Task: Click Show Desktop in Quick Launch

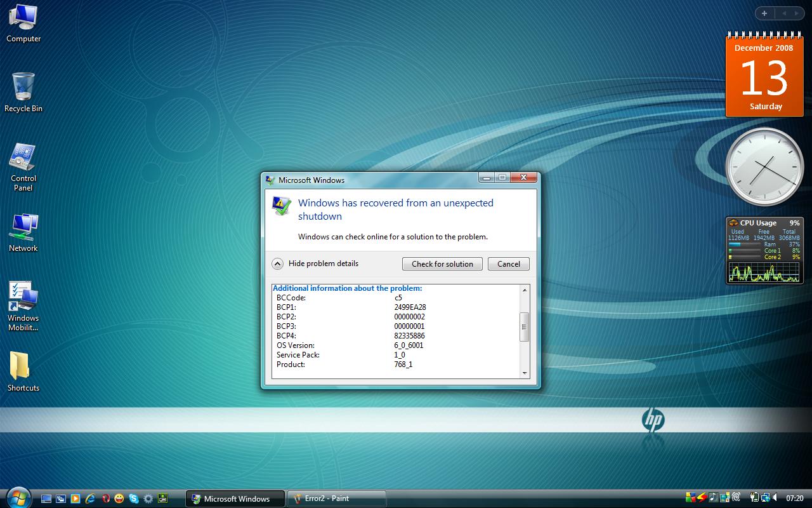Action: click(x=46, y=498)
